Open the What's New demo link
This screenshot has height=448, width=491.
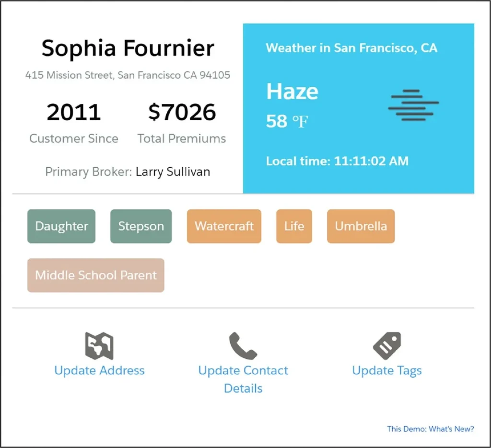point(431,428)
